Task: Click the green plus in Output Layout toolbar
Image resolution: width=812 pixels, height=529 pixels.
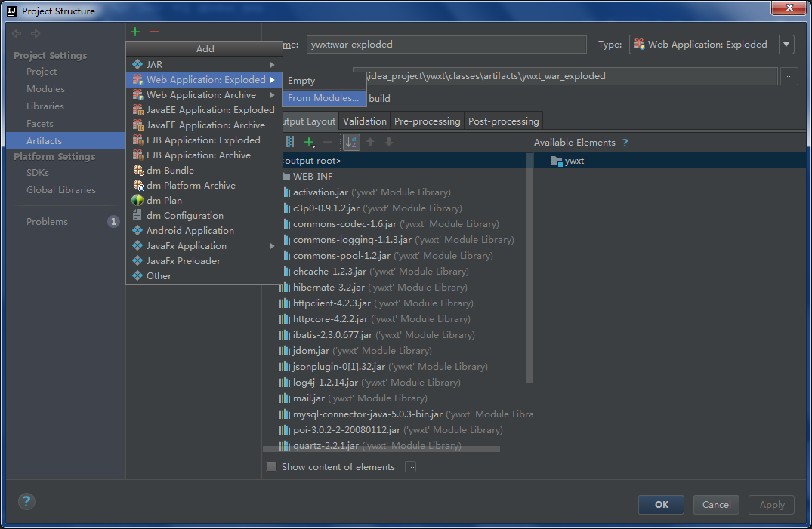Action: (309, 142)
